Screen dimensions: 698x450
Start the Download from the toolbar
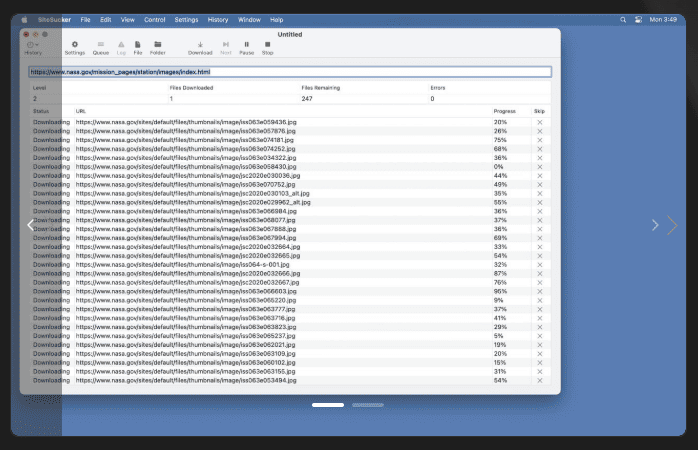point(200,48)
